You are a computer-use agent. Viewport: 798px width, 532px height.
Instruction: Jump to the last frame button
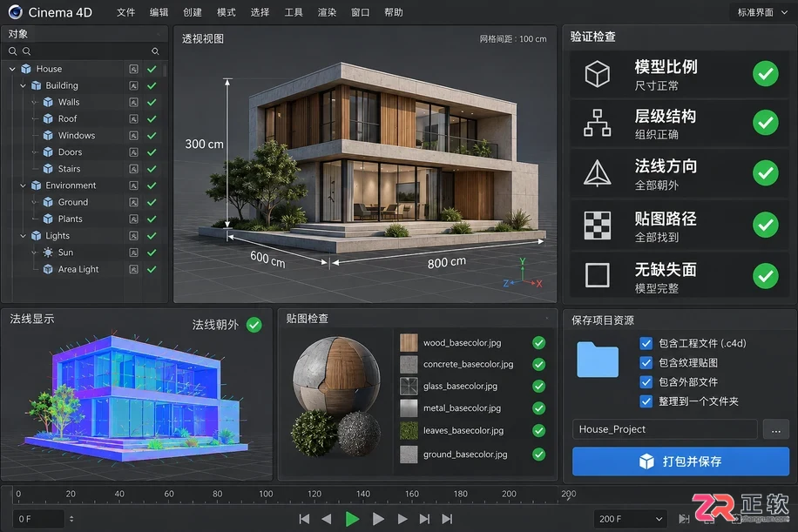[447, 519]
